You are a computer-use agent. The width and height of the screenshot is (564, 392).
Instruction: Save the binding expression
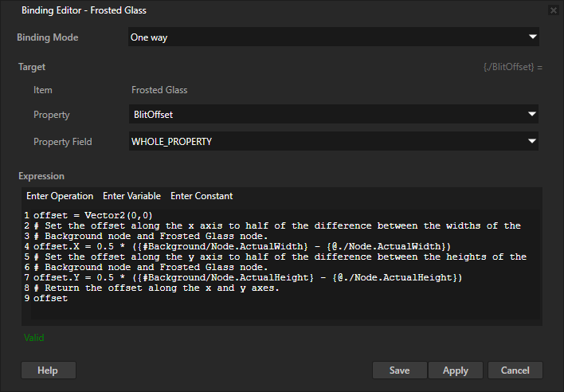coord(399,370)
